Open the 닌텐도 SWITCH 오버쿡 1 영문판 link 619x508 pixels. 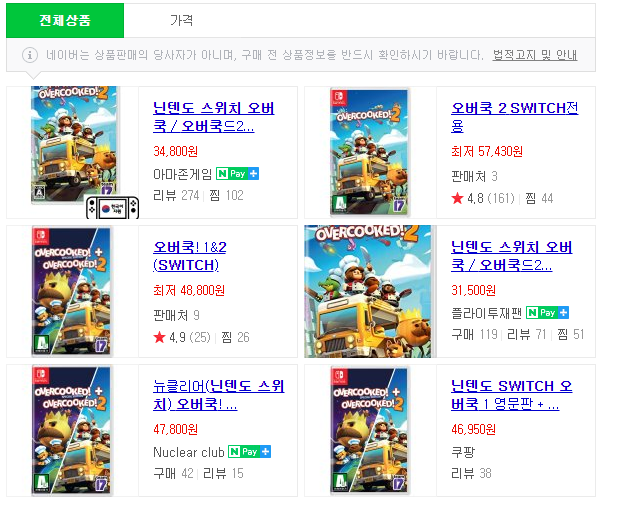[x=511, y=395]
